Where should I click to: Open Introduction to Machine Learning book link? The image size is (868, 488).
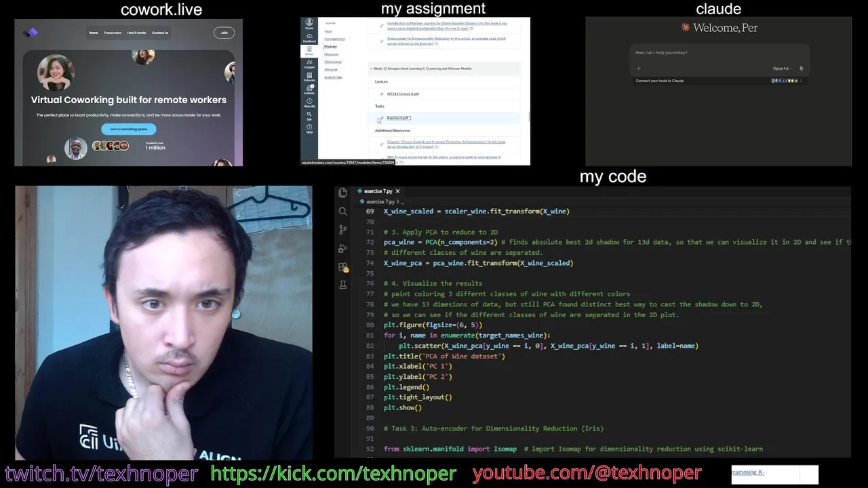[446, 26]
